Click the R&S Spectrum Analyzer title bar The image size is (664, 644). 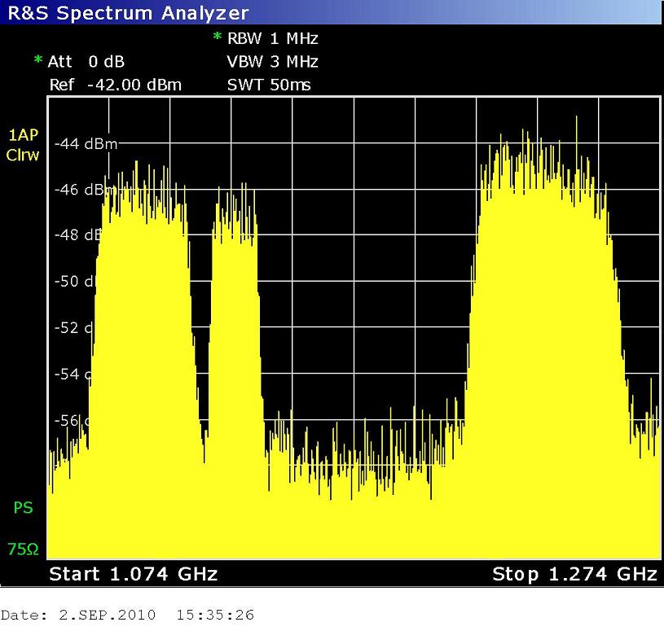tap(126, 12)
